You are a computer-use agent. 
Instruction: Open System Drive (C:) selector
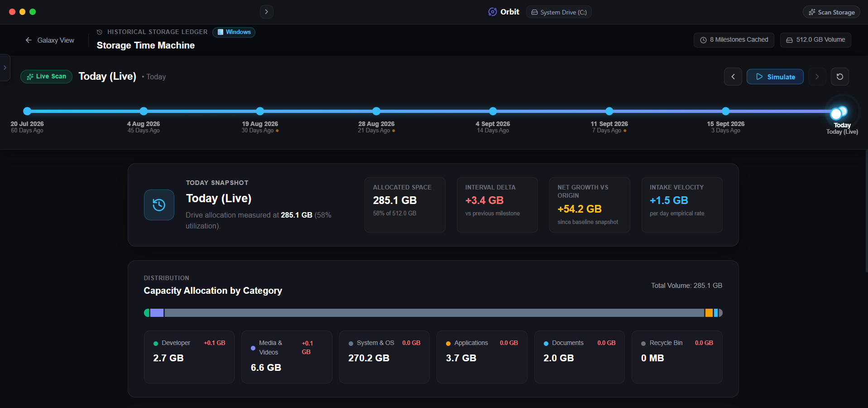tap(559, 12)
